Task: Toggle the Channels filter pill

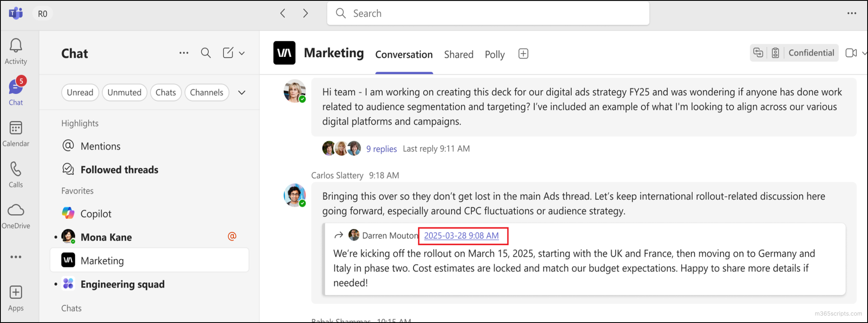Action: [207, 92]
